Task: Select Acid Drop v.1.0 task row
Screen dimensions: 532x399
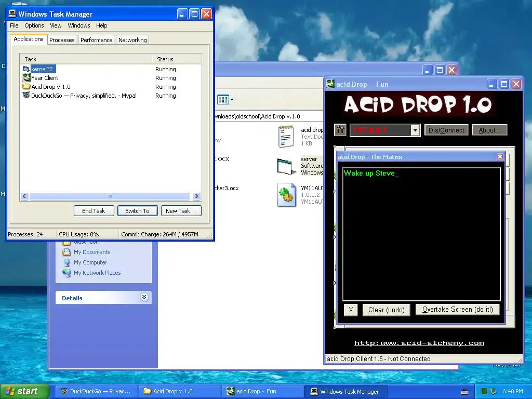Action: point(50,87)
